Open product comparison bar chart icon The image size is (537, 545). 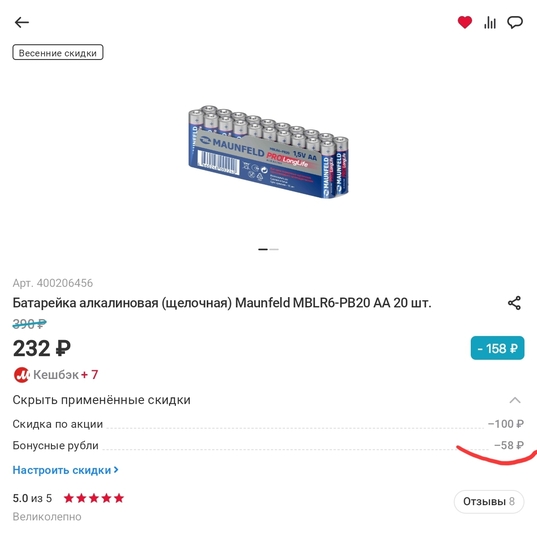tap(490, 23)
